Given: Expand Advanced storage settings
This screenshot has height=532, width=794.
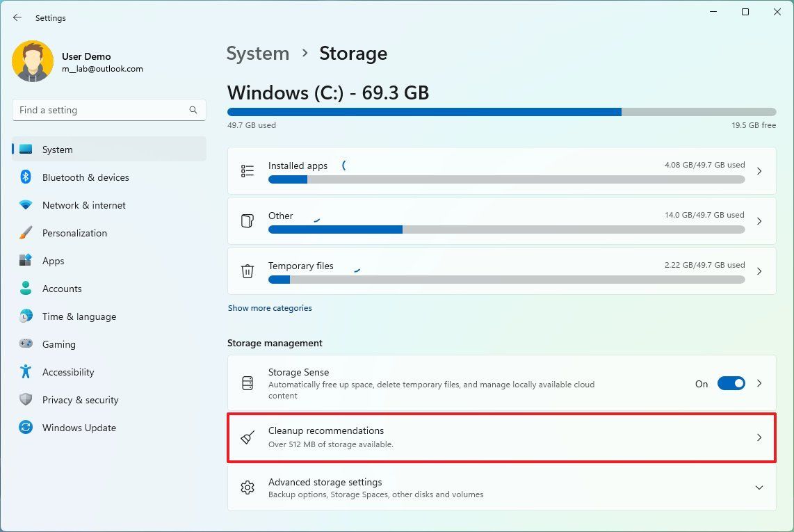Looking at the screenshot, I should [x=759, y=487].
